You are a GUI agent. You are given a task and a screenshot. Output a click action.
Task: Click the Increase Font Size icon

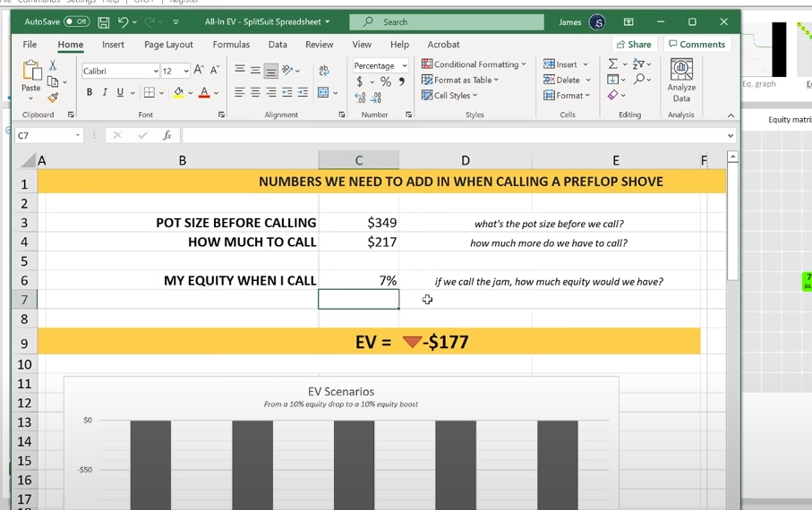click(199, 70)
